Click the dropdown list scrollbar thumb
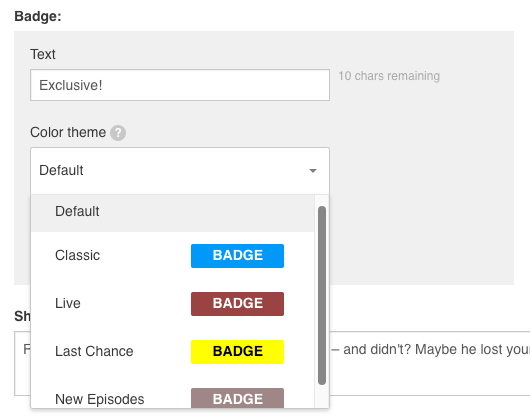The height and width of the screenshot is (420, 530). pyautogui.click(x=322, y=295)
